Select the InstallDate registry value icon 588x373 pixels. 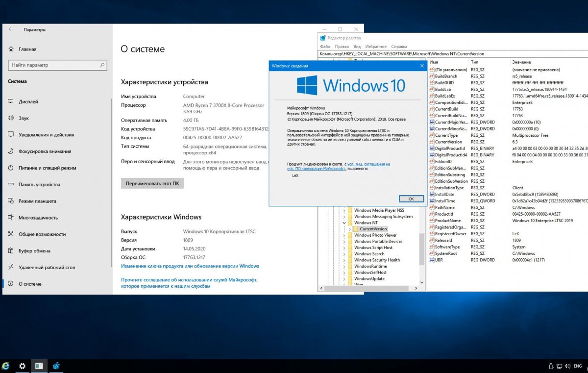click(432, 194)
